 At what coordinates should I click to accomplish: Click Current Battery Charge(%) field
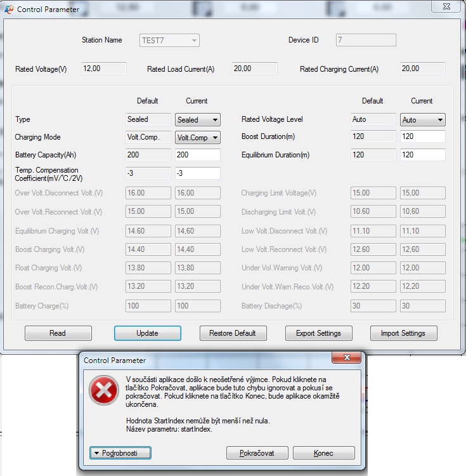pos(198,306)
